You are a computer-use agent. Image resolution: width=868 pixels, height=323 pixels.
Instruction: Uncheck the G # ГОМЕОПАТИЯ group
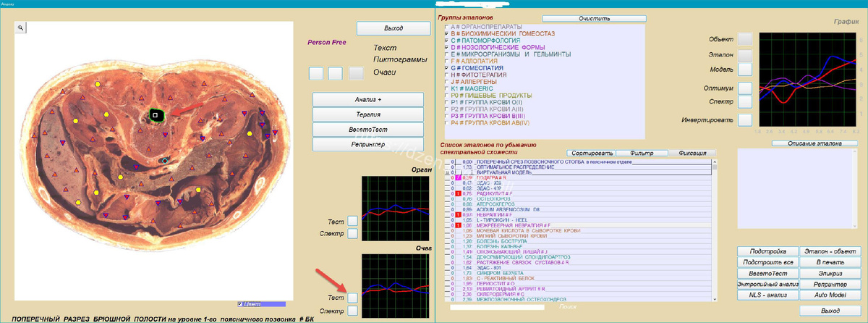[x=446, y=68]
